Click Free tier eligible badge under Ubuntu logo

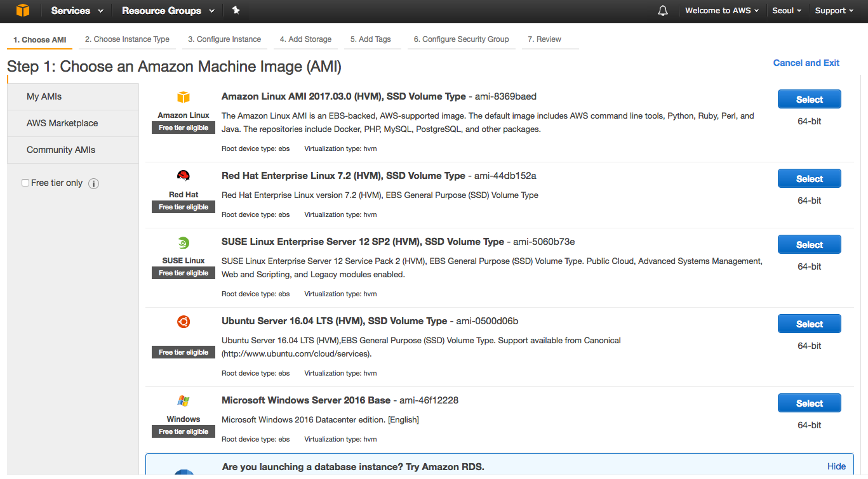[x=184, y=352]
